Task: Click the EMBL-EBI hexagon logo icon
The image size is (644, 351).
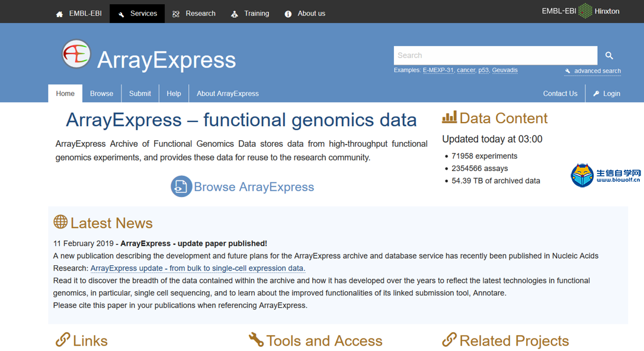Action: coord(585,11)
